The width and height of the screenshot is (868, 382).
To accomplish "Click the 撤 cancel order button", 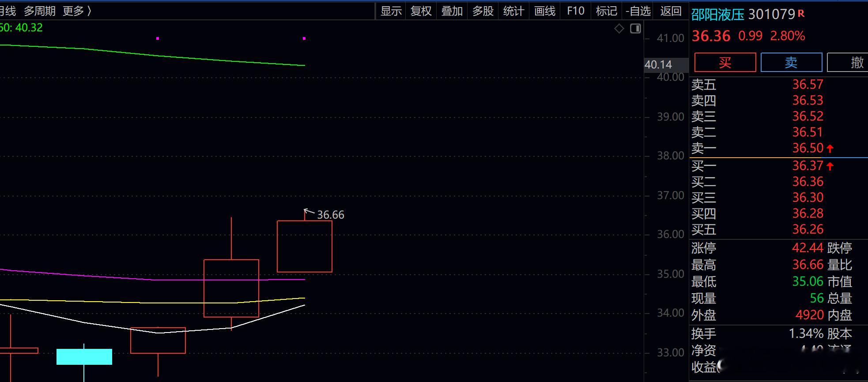I will pyautogui.click(x=848, y=62).
